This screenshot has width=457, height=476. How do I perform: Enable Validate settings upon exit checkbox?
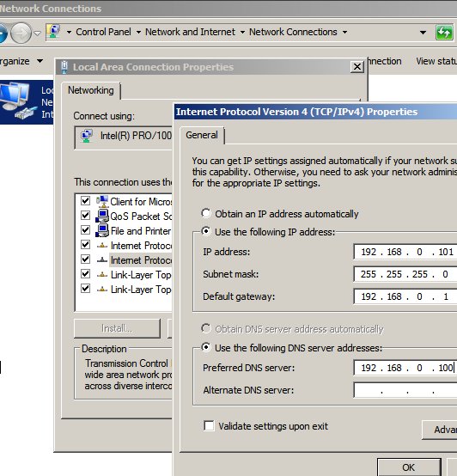tap(209, 425)
